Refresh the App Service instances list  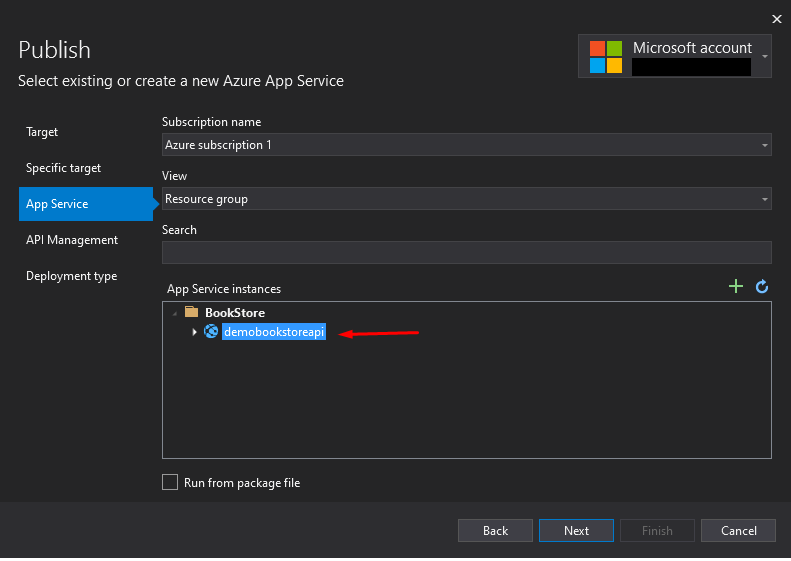[x=762, y=287]
